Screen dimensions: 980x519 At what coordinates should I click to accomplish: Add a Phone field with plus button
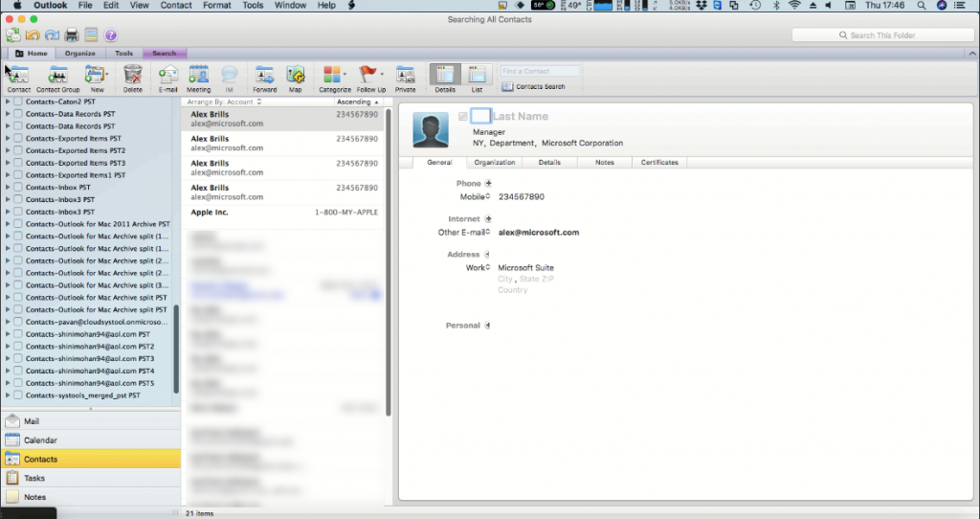click(x=488, y=183)
